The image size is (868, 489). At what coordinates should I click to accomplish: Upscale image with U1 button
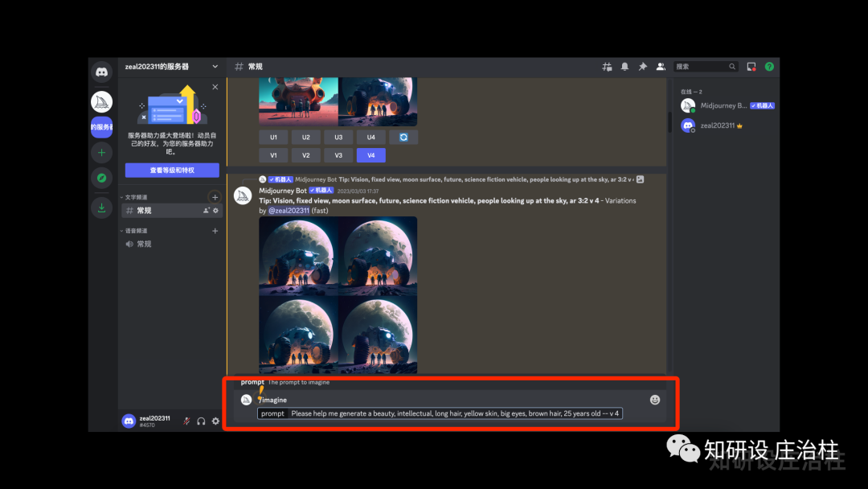(x=273, y=138)
